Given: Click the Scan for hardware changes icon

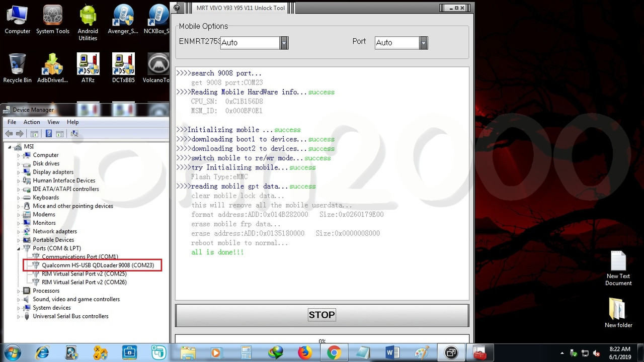Looking at the screenshot, I should point(74,134).
